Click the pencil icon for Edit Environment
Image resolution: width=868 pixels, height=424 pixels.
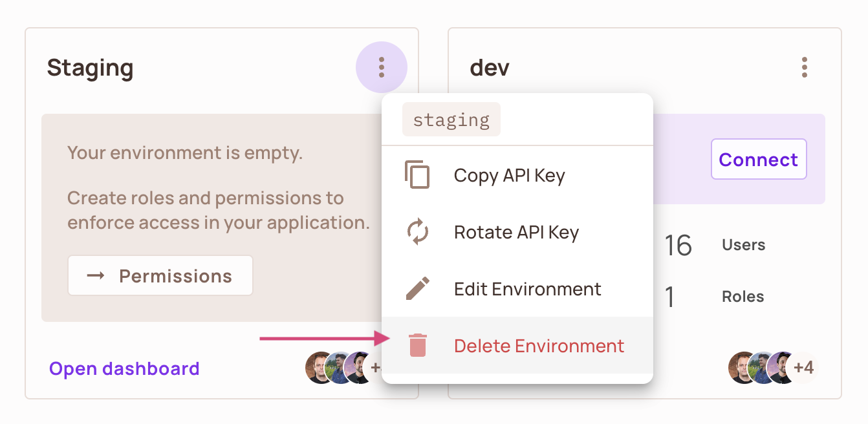[x=418, y=288]
